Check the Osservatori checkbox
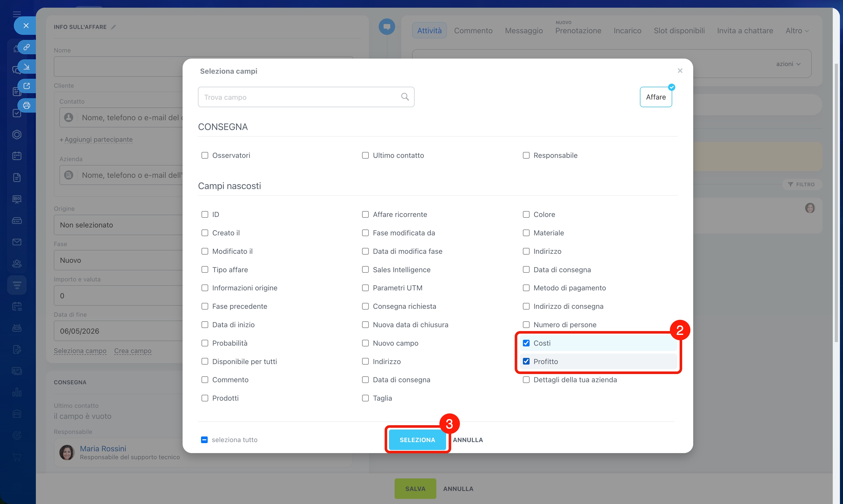843x504 pixels. tap(205, 155)
